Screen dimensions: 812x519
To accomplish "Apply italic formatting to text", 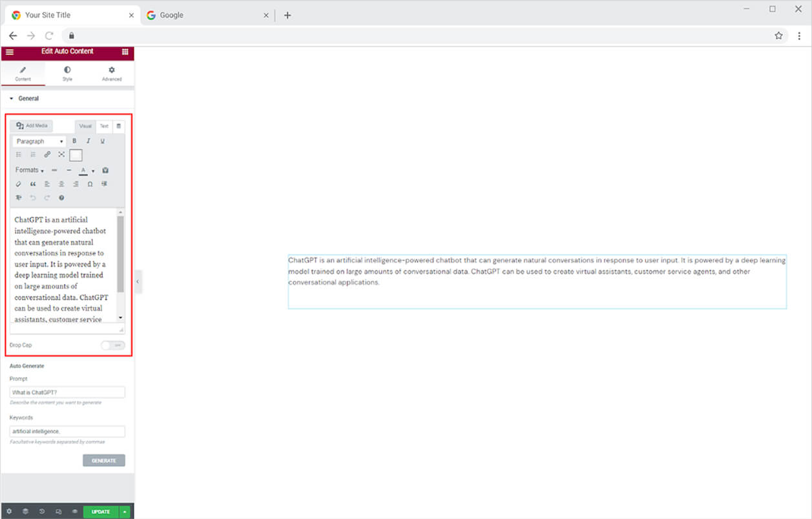I will coord(88,141).
